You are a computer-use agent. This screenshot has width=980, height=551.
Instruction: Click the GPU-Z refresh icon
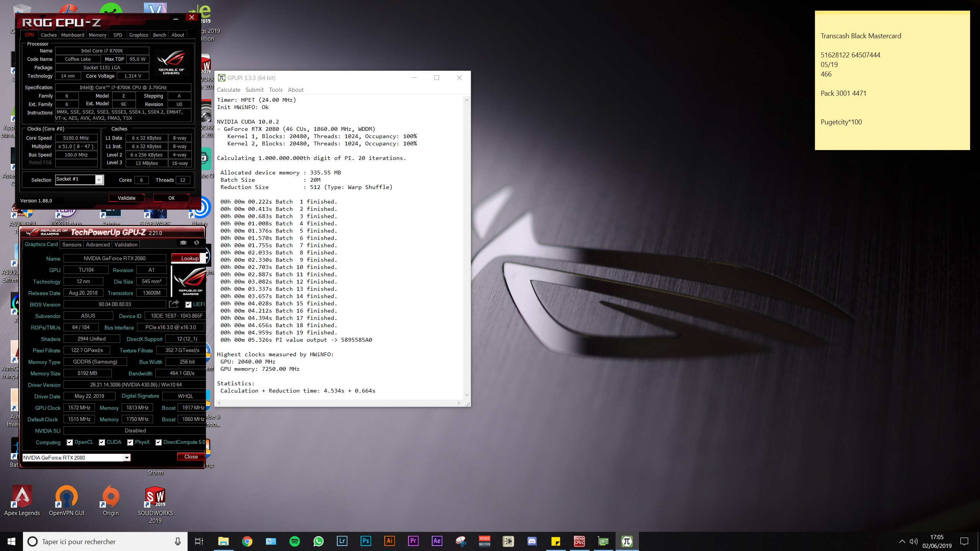(196, 243)
